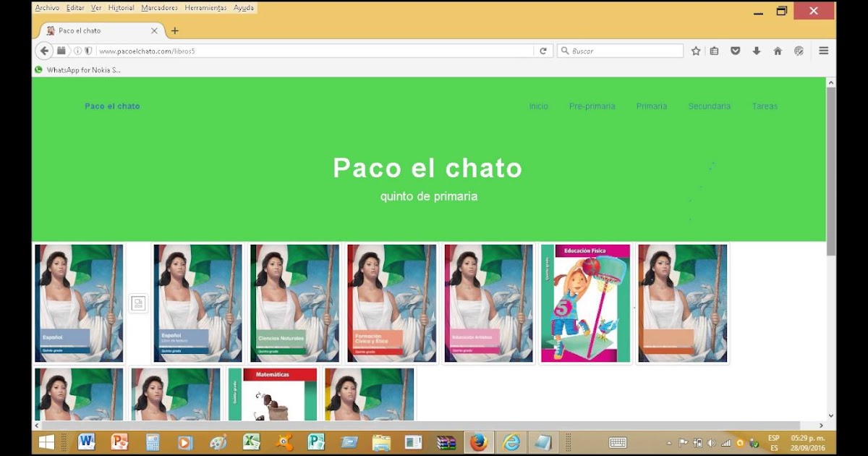868x456 pixels.
Task: Open Avast antivirus from the taskbar
Action: point(284,442)
